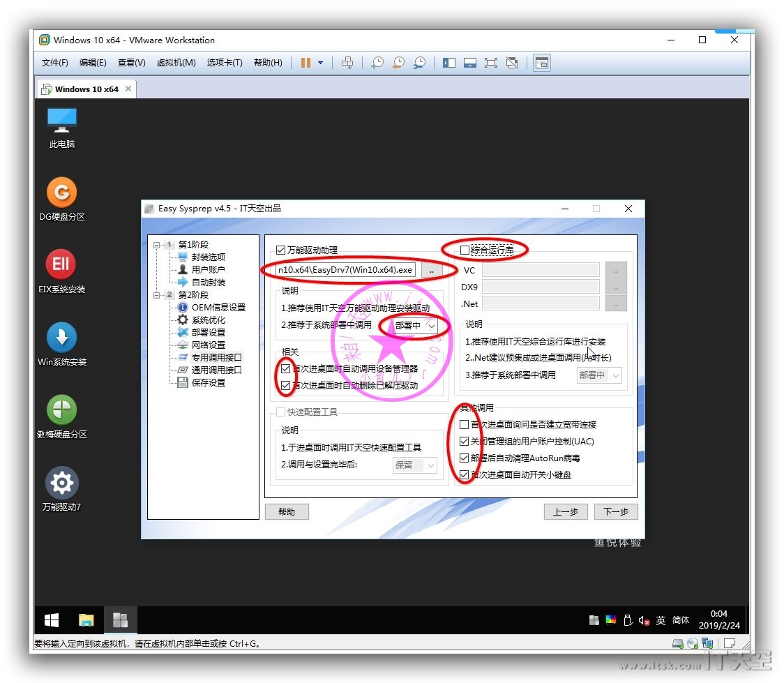
Task: Open EIX系统安装 desktop icon
Action: pyautogui.click(x=61, y=272)
